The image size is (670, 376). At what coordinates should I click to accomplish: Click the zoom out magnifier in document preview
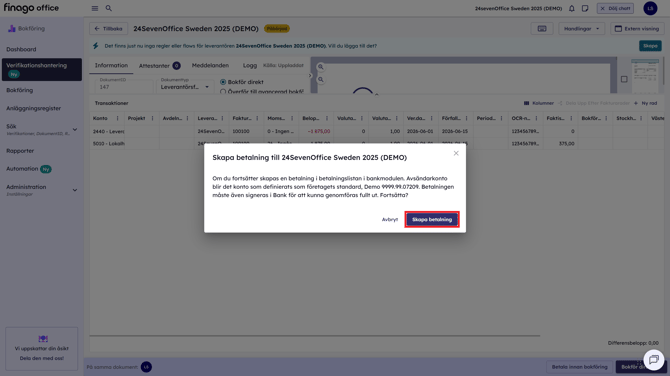[x=320, y=79]
